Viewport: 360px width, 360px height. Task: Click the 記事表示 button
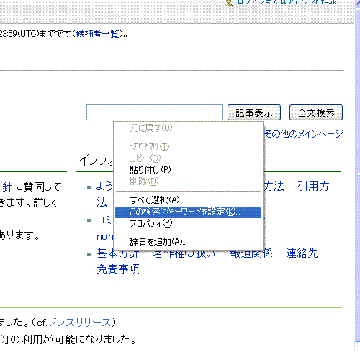point(254,112)
